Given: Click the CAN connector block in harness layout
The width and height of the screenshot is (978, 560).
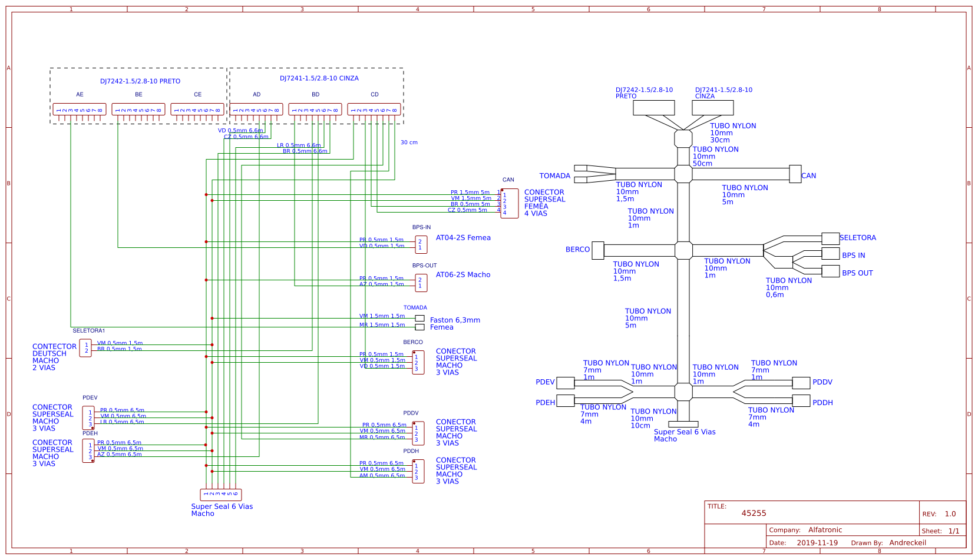Looking at the screenshot, I should pos(797,175).
